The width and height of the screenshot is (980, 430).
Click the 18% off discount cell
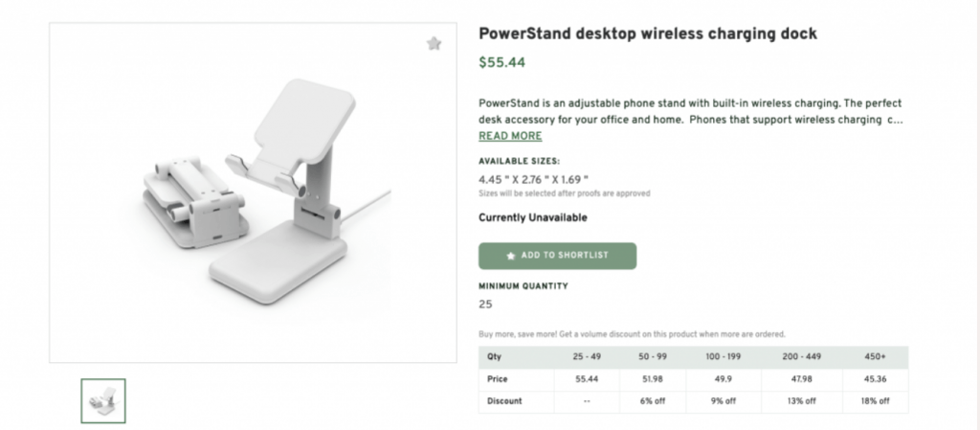point(876,400)
